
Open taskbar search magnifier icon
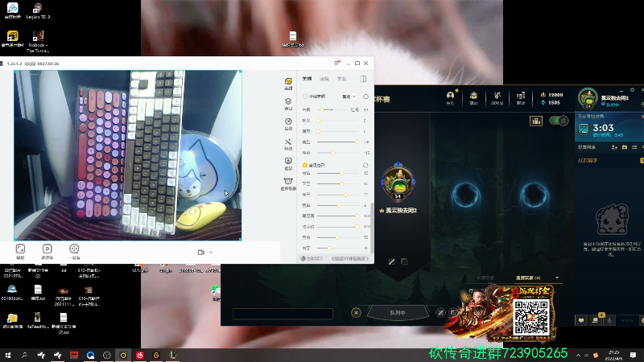[24, 355]
